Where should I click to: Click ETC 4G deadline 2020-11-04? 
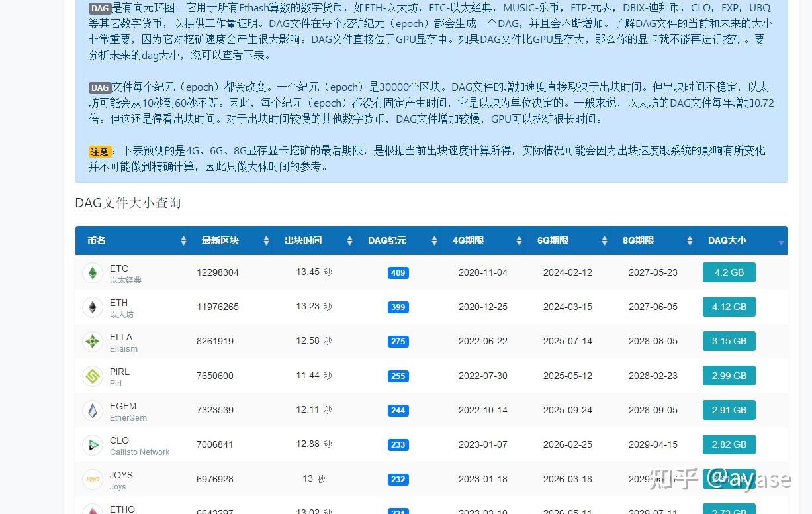[x=483, y=272]
